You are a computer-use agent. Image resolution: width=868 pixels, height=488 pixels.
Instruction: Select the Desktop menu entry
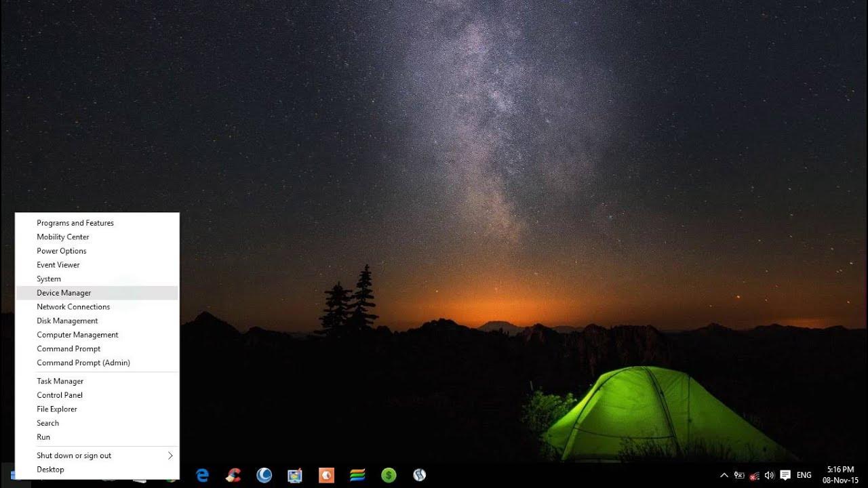click(x=97, y=470)
